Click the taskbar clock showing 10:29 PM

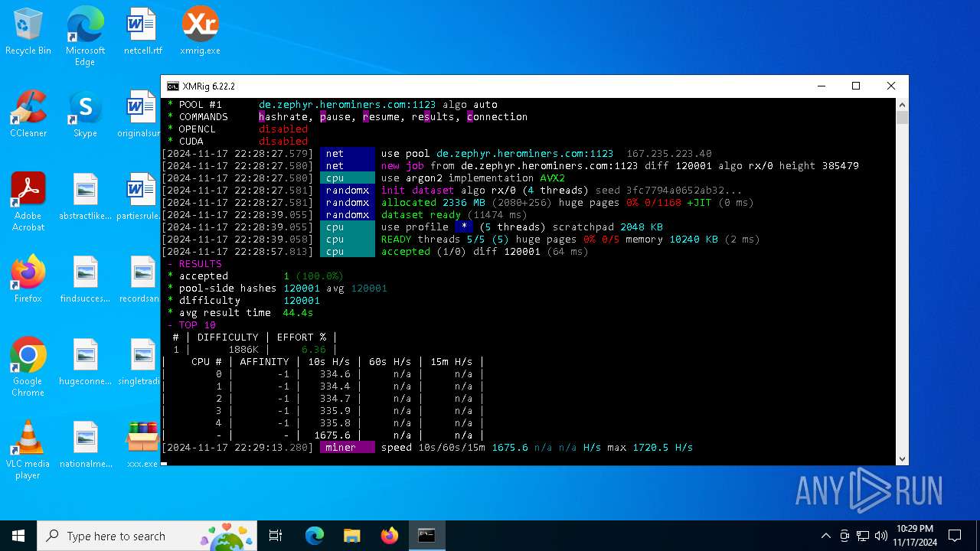[x=915, y=536]
